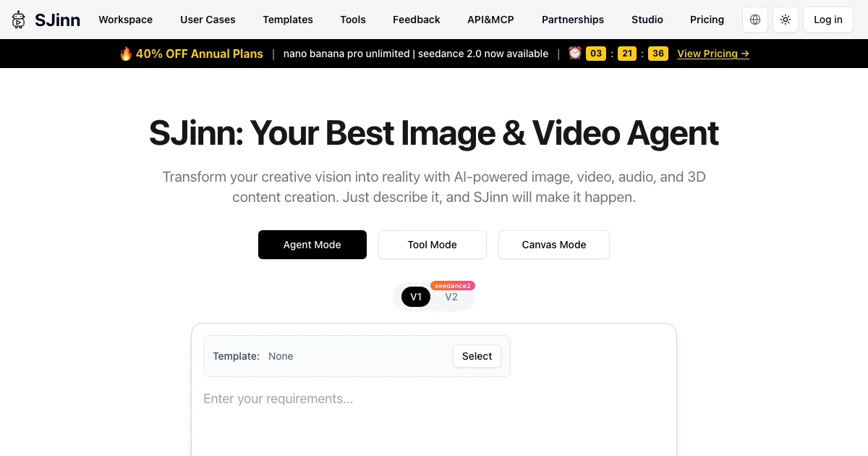Follow the View Pricing link

(713, 54)
